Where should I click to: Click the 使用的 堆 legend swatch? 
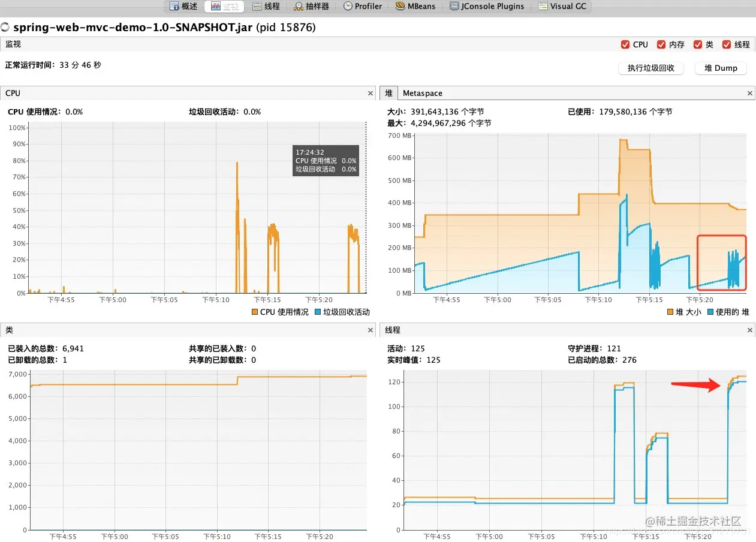click(x=711, y=312)
